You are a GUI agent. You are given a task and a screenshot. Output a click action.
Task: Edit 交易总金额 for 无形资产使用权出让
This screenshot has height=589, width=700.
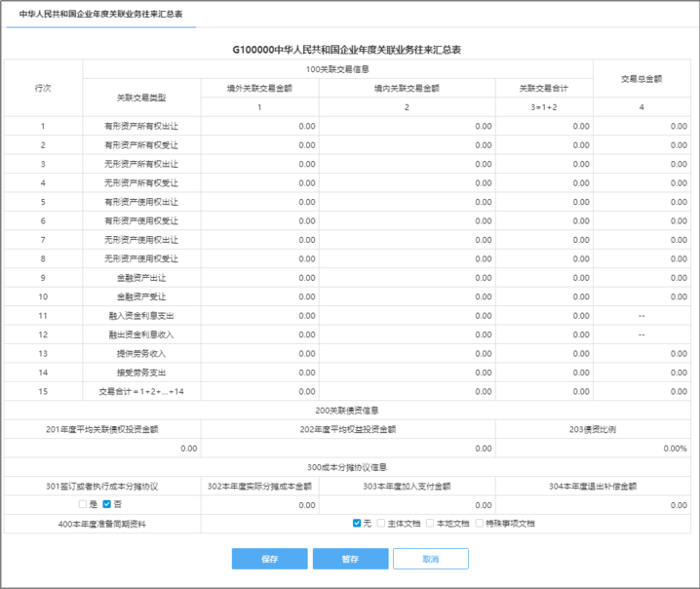pyautogui.click(x=642, y=240)
